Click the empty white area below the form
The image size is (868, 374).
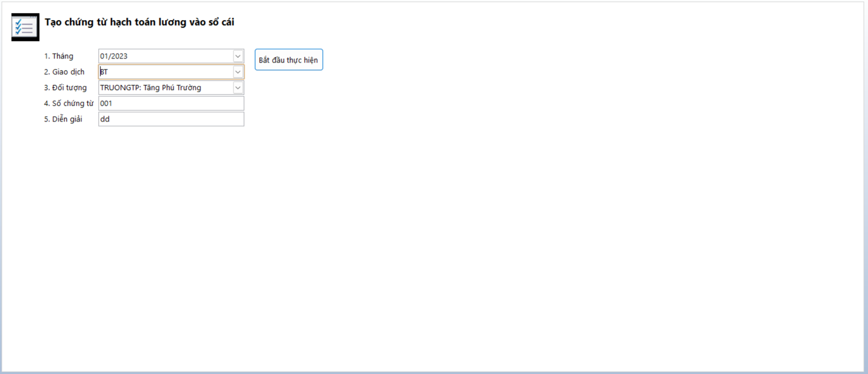(434, 244)
